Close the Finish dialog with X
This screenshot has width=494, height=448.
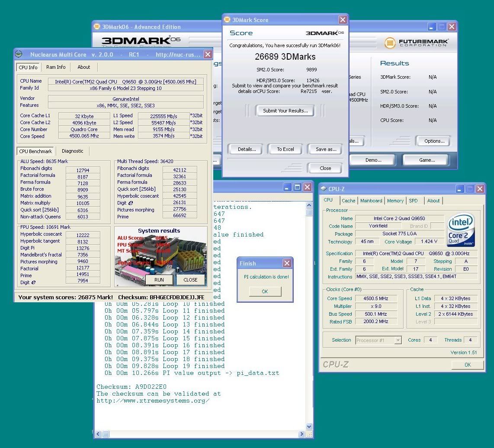point(287,263)
